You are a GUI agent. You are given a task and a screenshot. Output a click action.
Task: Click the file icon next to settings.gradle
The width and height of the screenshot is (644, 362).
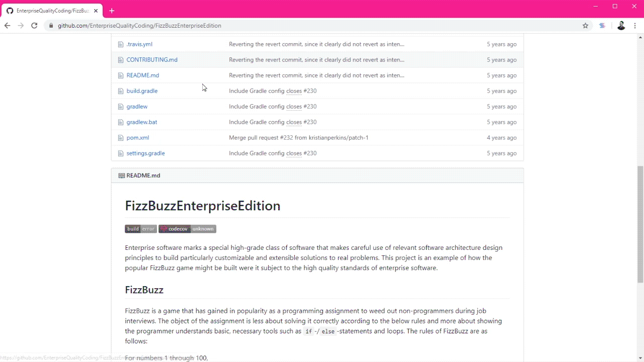[120, 153]
